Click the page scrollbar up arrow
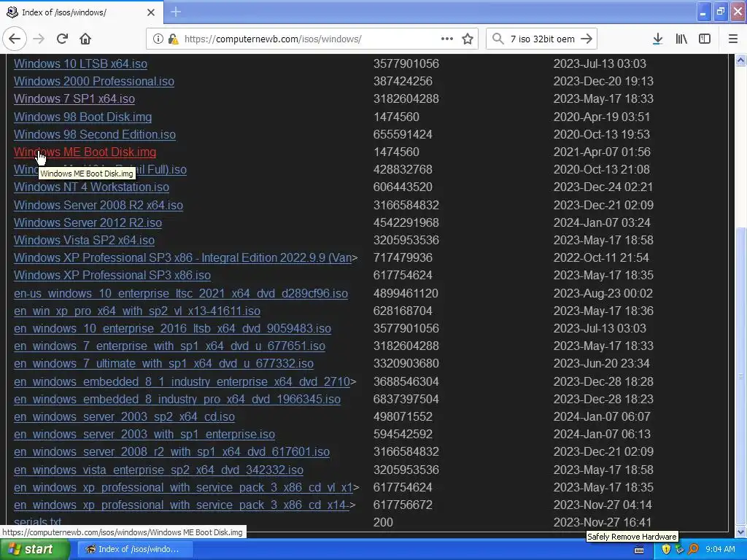The image size is (747, 560). (x=741, y=60)
